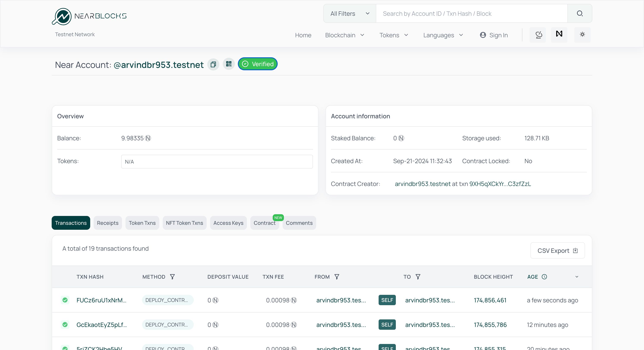
Task: Click 'a few seconds ago' age cell
Action: point(552,300)
